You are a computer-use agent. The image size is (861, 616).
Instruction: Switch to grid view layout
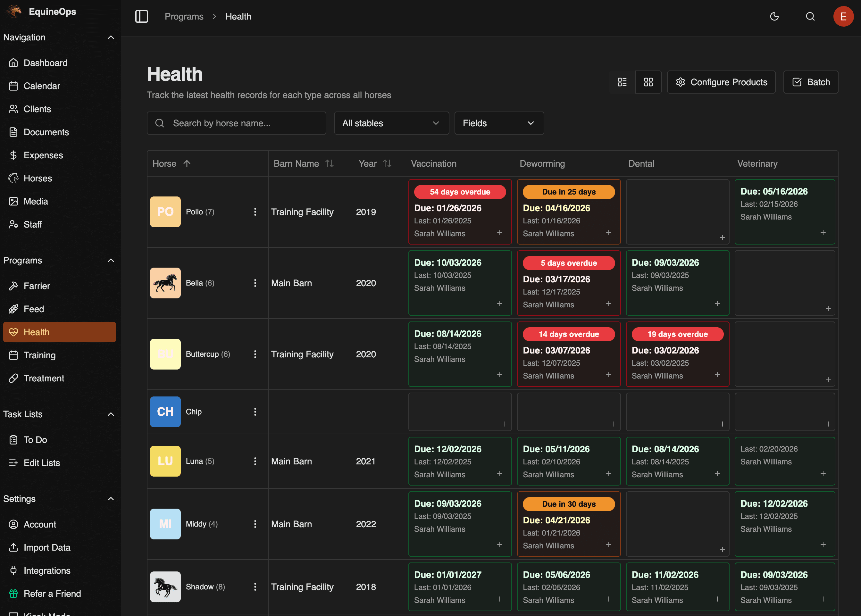pos(648,82)
